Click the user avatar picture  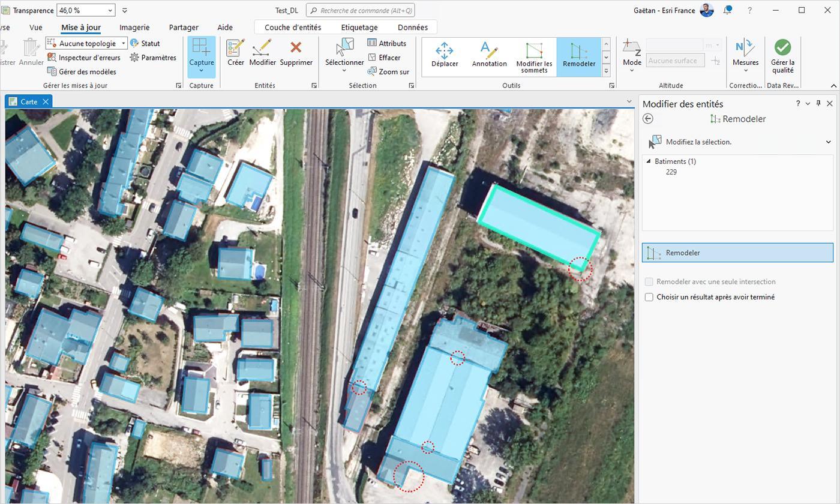[707, 10]
